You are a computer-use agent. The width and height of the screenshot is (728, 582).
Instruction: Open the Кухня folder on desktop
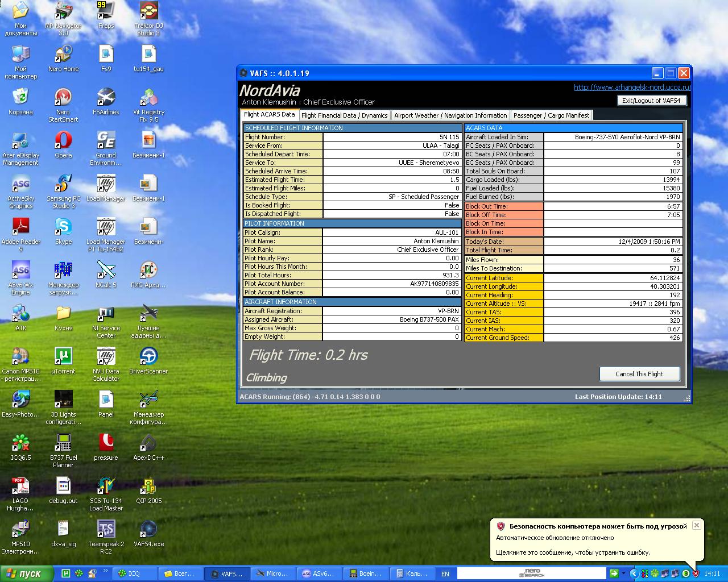point(63,318)
